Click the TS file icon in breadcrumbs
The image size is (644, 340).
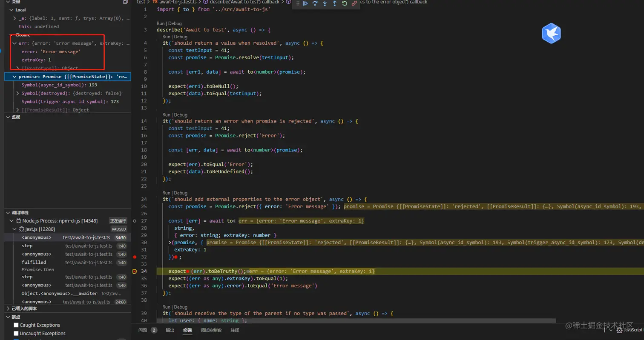tap(155, 2)
